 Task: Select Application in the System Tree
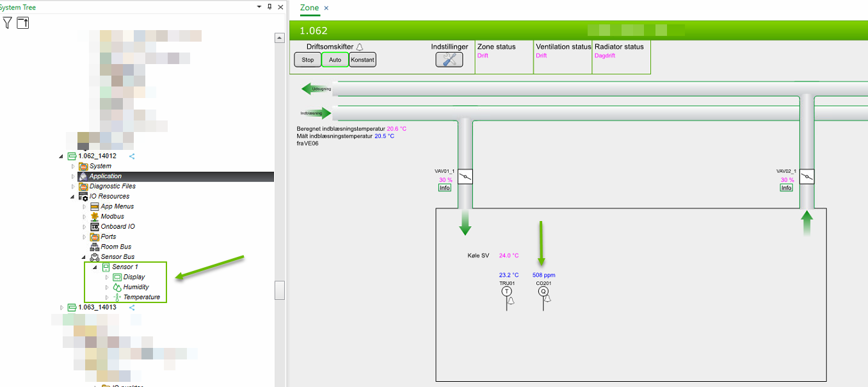[106, 176]
